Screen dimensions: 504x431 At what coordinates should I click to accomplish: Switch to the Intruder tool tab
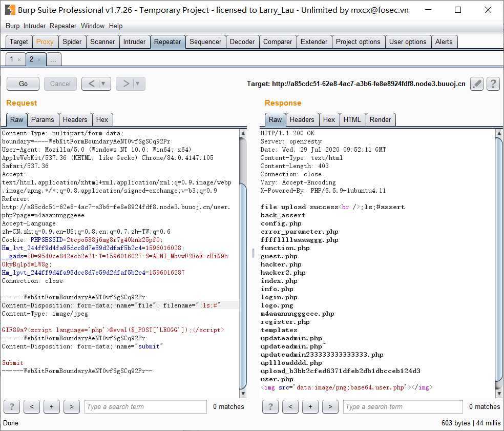134,42
